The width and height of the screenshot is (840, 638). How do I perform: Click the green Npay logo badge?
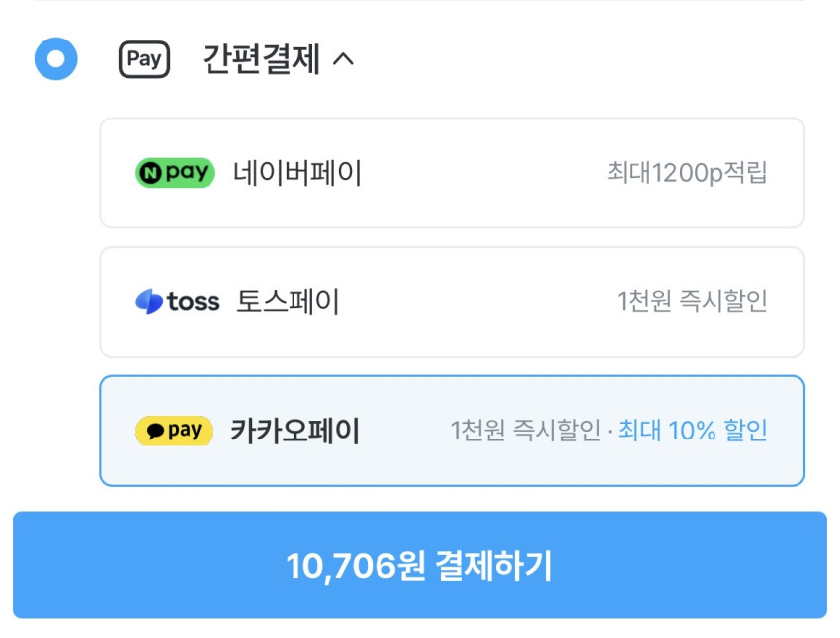point(175,173)
